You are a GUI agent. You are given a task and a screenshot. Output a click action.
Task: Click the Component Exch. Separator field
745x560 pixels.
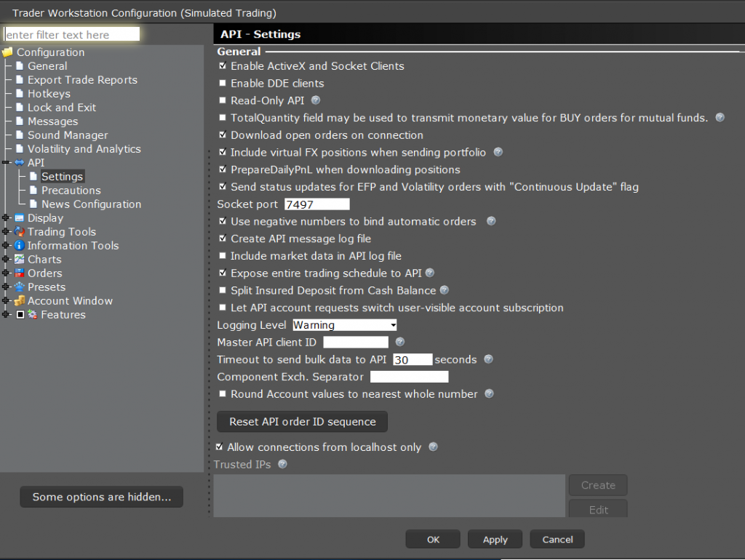coord(409,377)
